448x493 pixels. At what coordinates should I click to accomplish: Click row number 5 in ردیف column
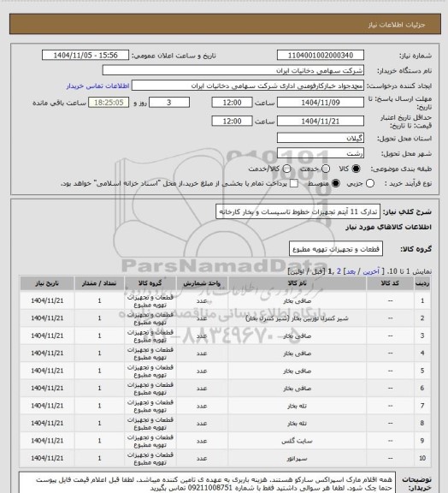coord(422,371)
